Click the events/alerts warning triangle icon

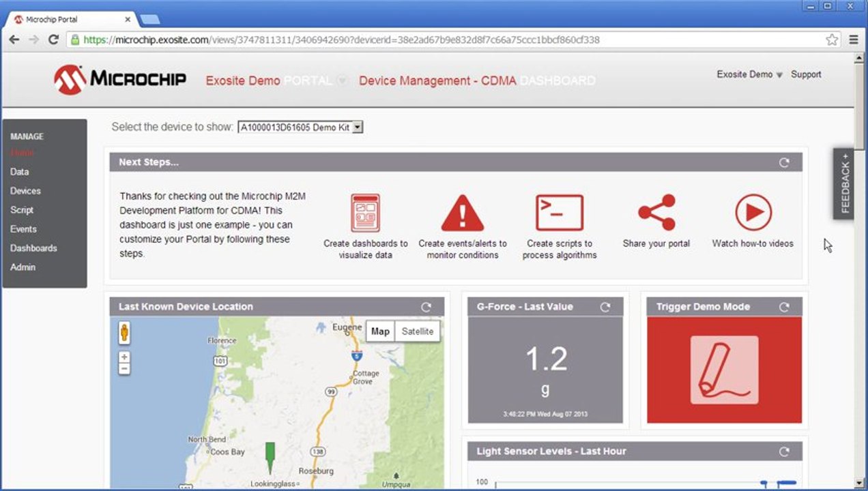[463, 213]
